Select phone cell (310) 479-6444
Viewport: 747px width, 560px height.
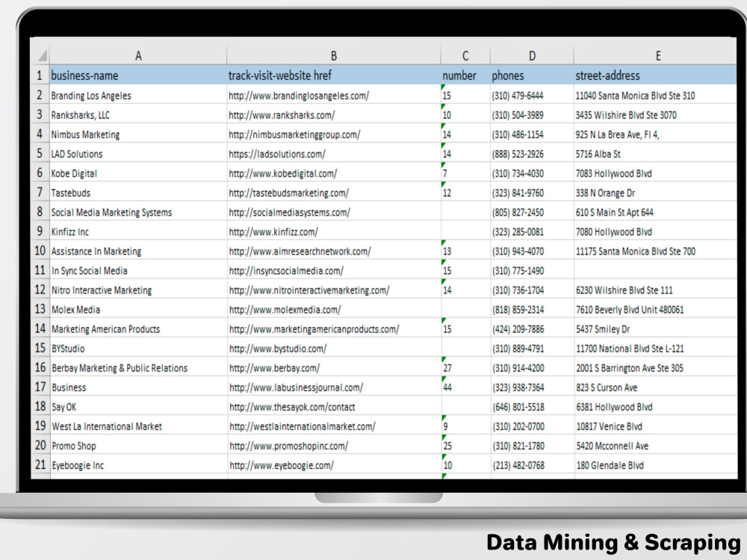click(532, 96)
